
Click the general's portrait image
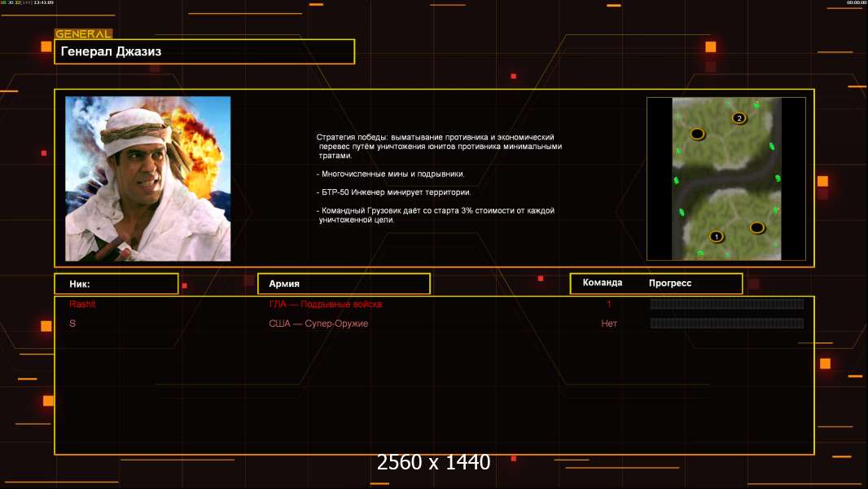coord(148,178)
